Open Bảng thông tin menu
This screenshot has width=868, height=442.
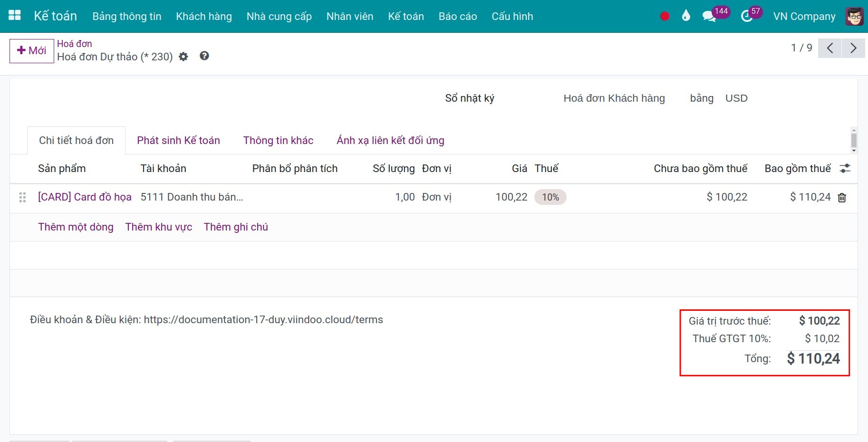tap(127, 16)
